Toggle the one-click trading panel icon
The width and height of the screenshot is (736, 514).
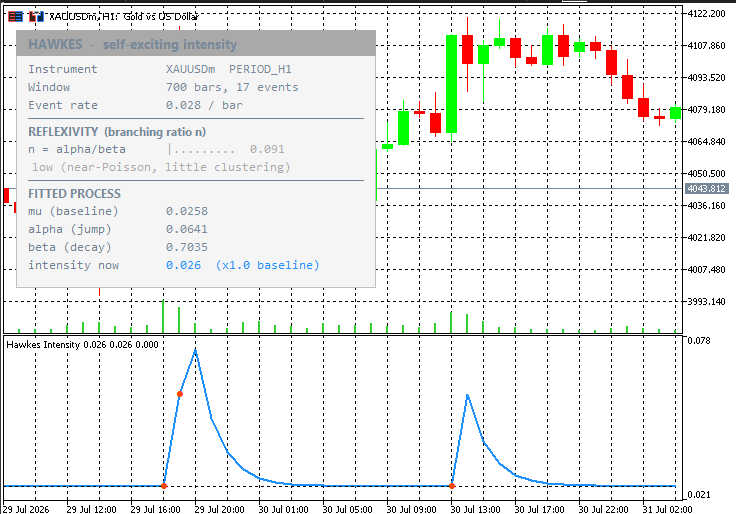pyautogui.click(x=36, y=17)
